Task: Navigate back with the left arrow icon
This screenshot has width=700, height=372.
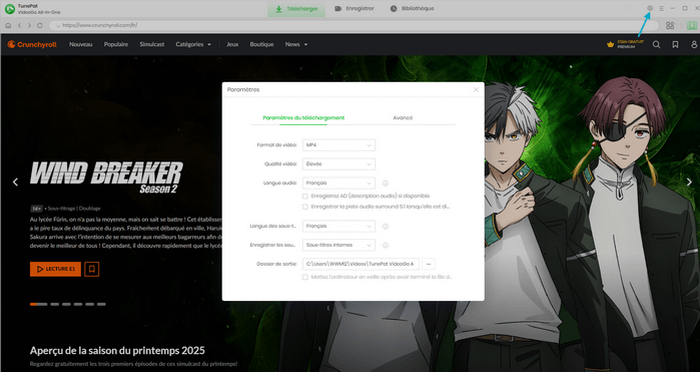Action: tap(19, 25)
